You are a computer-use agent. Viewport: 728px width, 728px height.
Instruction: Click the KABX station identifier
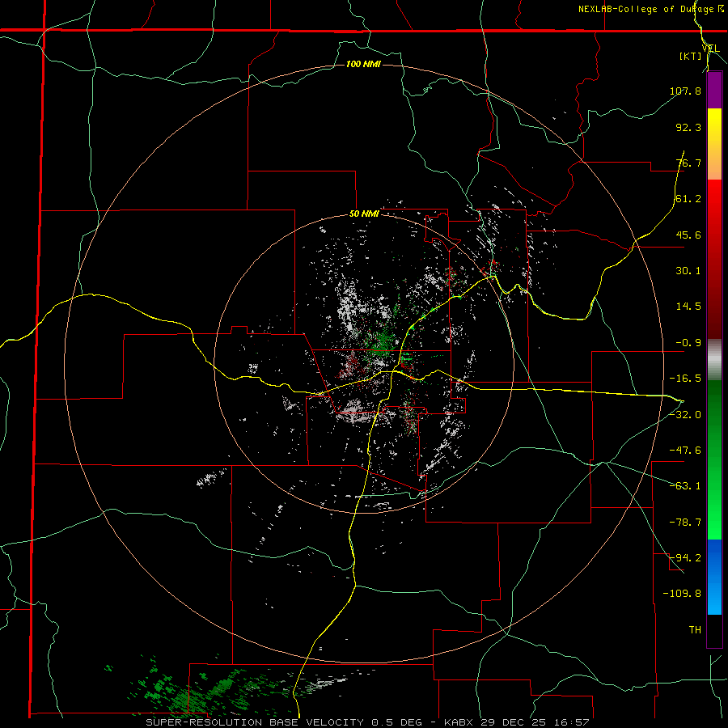pyautogui.click(x=459, y=722)
